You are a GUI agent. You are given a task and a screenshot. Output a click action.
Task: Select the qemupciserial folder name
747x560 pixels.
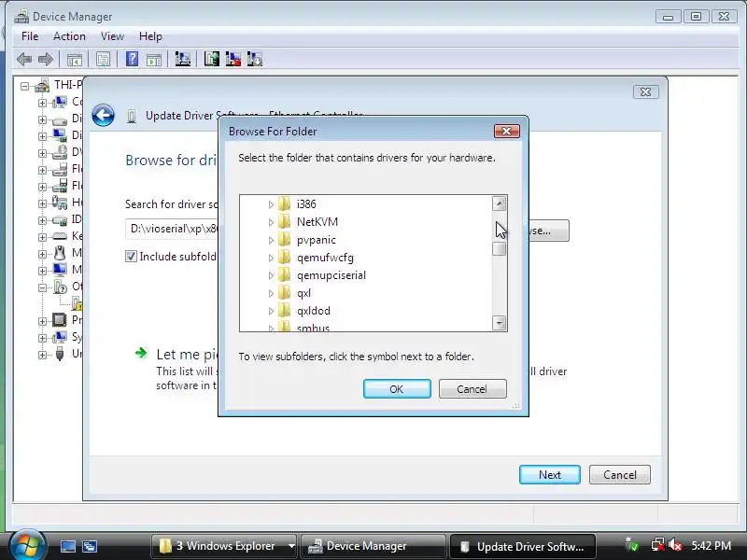(x=331, y=275)
